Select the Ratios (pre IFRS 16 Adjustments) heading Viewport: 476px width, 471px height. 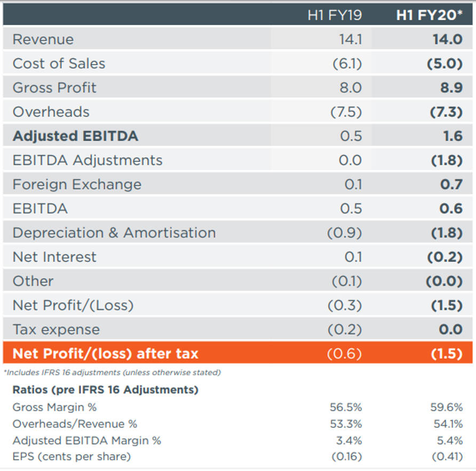pos(105,390)
